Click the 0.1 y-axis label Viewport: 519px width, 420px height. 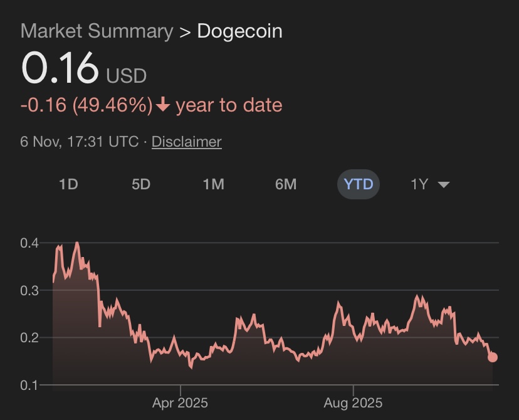click(29, 385)
